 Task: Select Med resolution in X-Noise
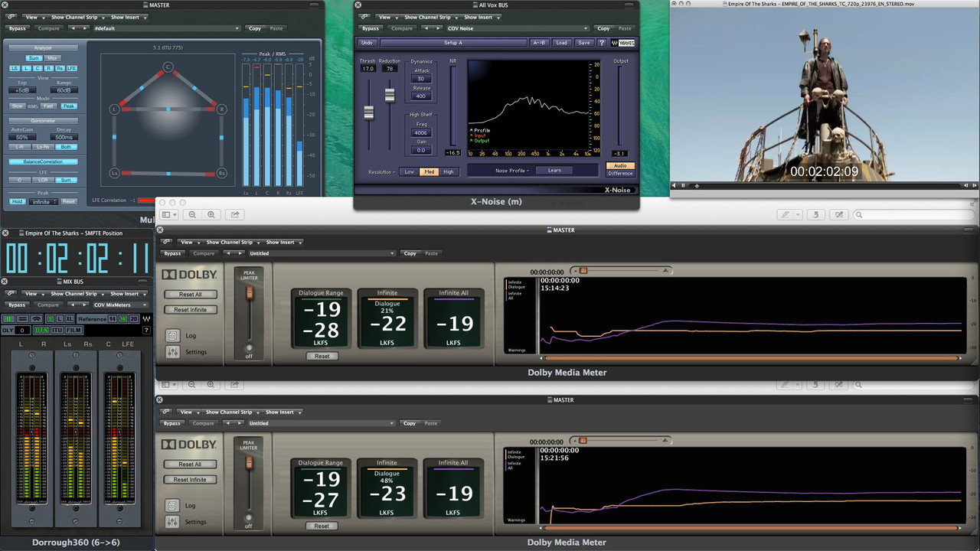tap(429, 171)
